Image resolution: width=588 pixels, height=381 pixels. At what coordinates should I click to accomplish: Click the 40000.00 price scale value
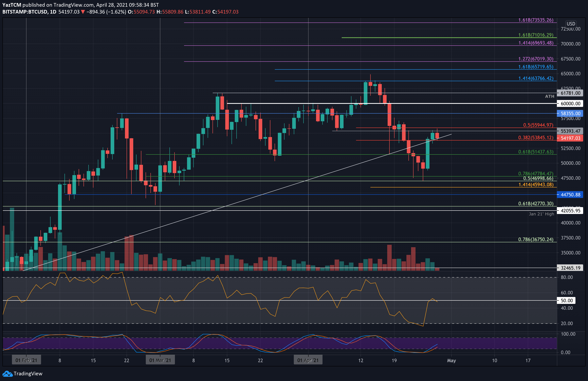point(570,223)
